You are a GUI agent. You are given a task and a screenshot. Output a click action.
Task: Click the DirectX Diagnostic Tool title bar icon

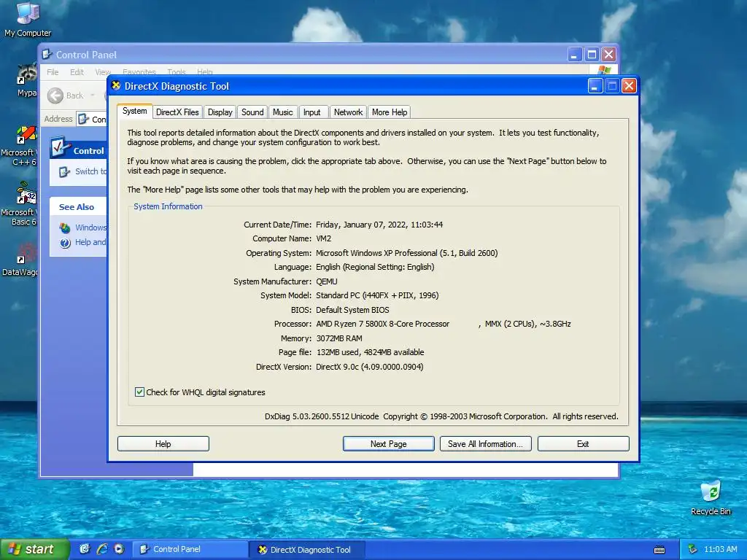(x=116, y=86)
